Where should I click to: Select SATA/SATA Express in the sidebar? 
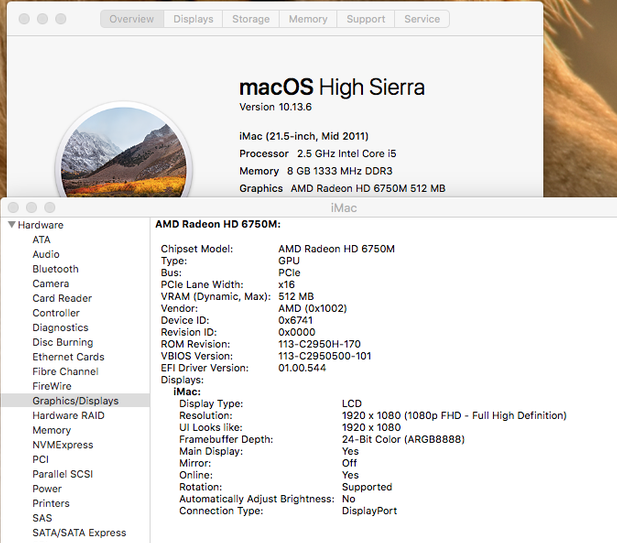point(79,533)
